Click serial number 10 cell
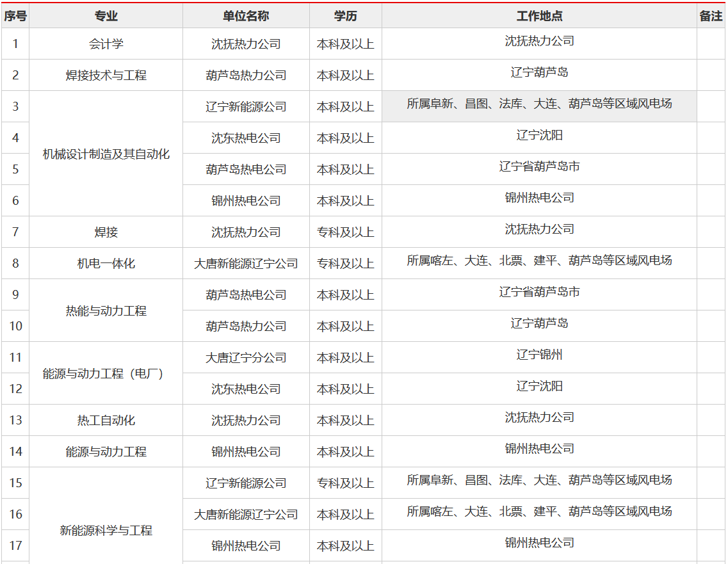The image size is (728, 564). (15, 326)
